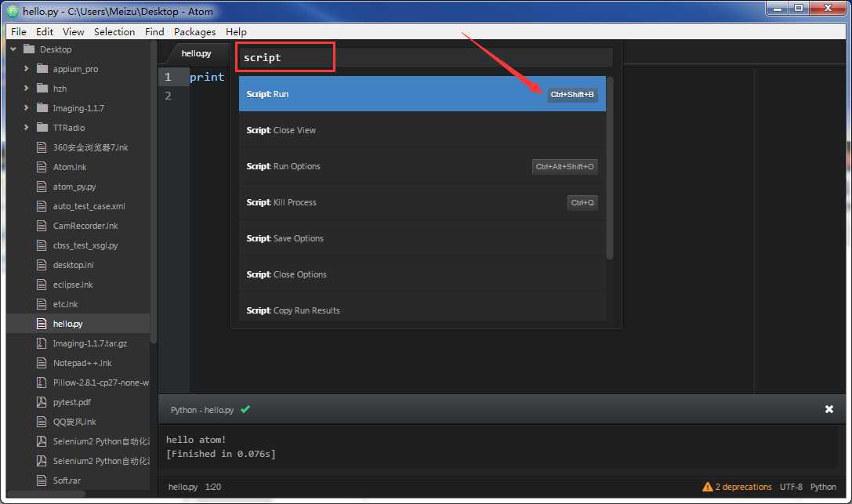Screen dimensions: 852x504
Task: Click file icon next to hello.py in tree
Action: coord(42,324)
